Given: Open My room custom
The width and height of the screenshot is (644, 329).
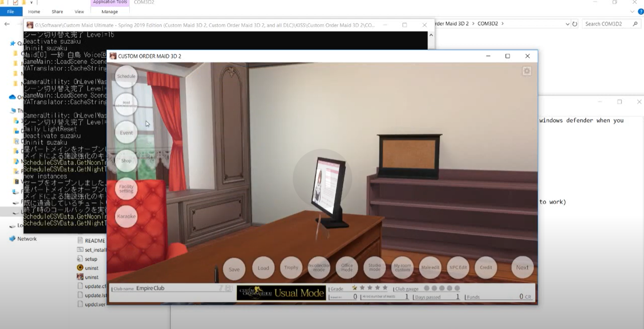Looking at the screenshot, I should point(403,268).
